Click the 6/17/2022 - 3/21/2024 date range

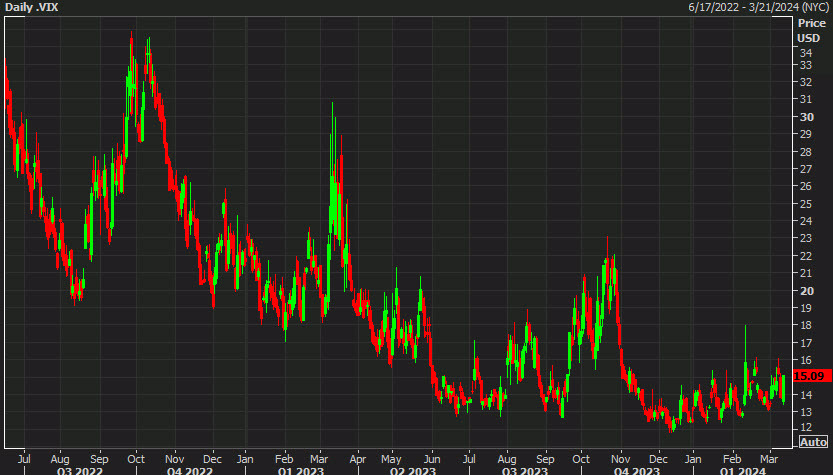point(758,7)
